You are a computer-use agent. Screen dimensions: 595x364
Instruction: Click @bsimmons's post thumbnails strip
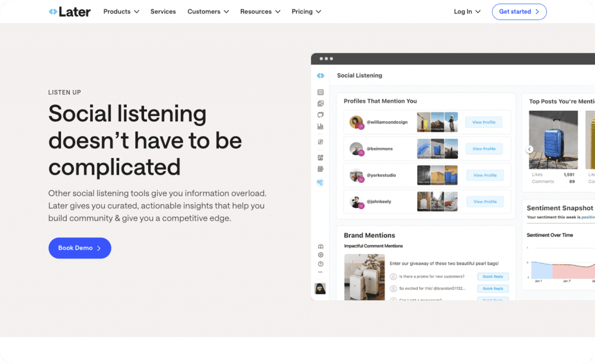437,149
